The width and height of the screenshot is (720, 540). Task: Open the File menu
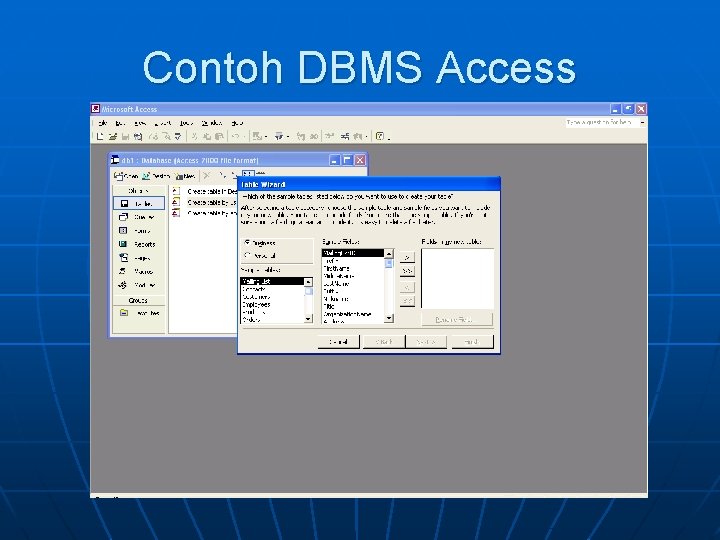pos(103,123)
